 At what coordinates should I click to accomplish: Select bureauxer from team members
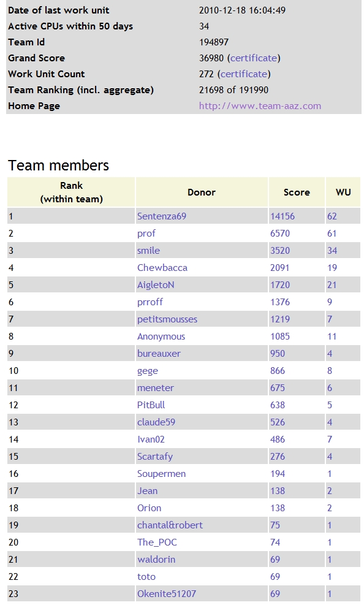click(x=159, y=354)
